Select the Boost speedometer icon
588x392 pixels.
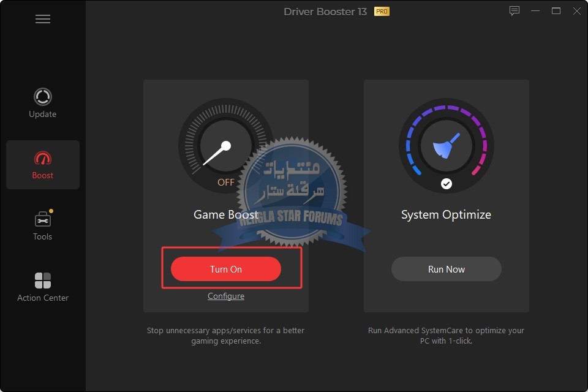[x=42, y=159]
